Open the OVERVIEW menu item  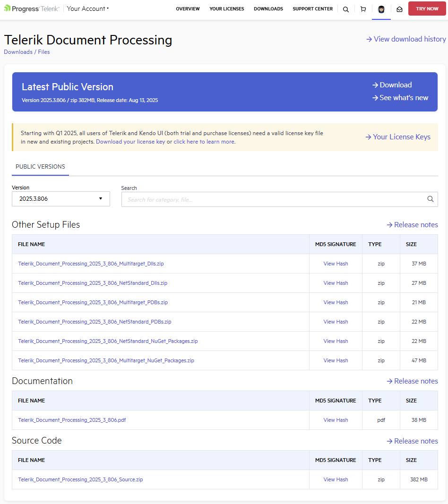point(188,9)
